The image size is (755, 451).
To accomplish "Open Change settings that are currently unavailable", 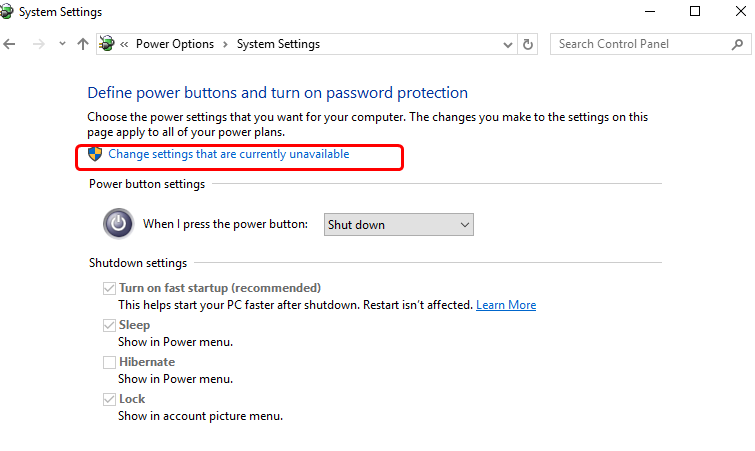I will (x=228, y=155).
